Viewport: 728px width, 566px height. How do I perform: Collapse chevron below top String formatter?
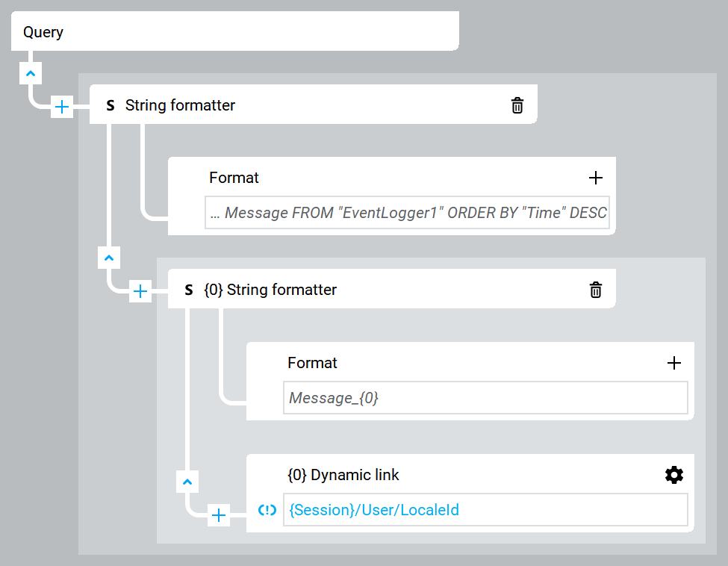(109, 258)
